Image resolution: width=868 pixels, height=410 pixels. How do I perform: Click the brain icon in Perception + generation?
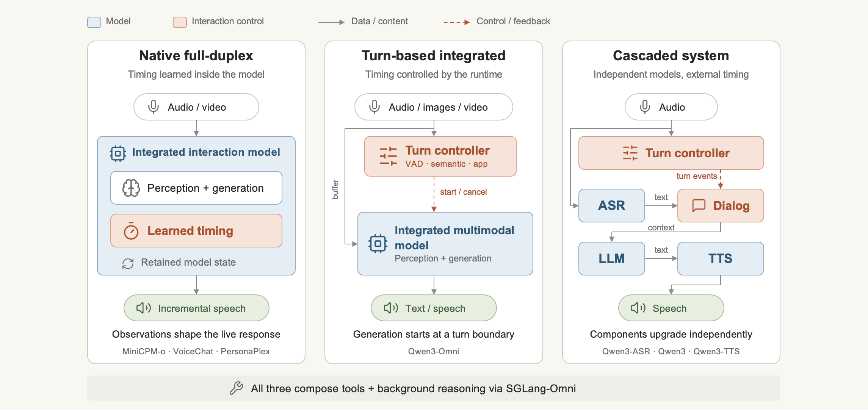131,188
